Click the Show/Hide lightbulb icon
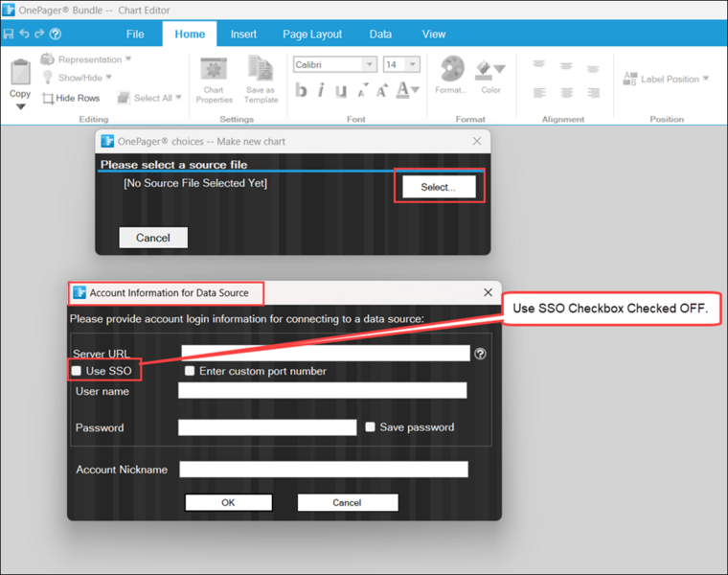 coord(47,77)
